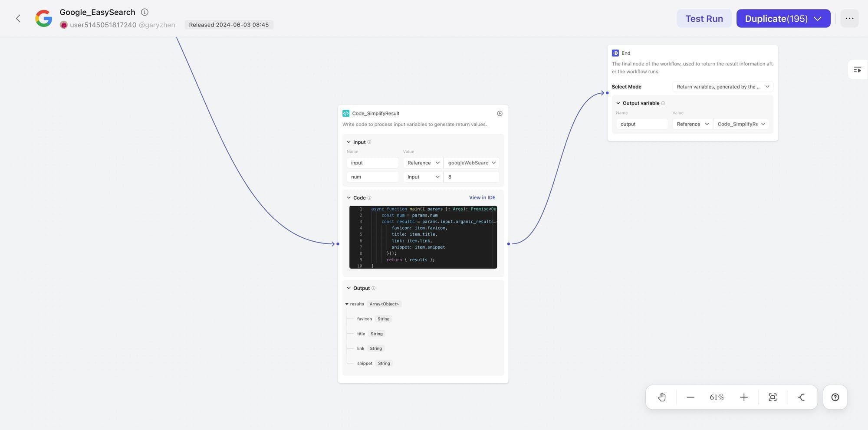The width and height of the screenshot is (868, 430).
Task: Click the End node icon
Action: pos(615,53)
